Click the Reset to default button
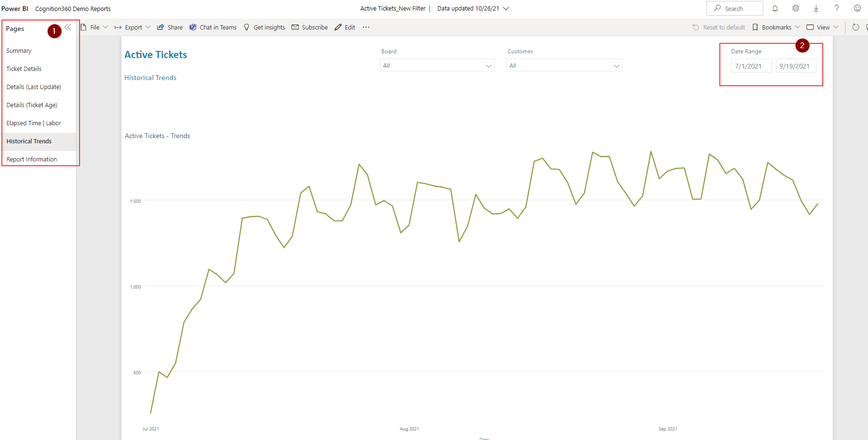The width and height of the screenshot is (868, 440). pyautogui.click(x=718, y=27)
